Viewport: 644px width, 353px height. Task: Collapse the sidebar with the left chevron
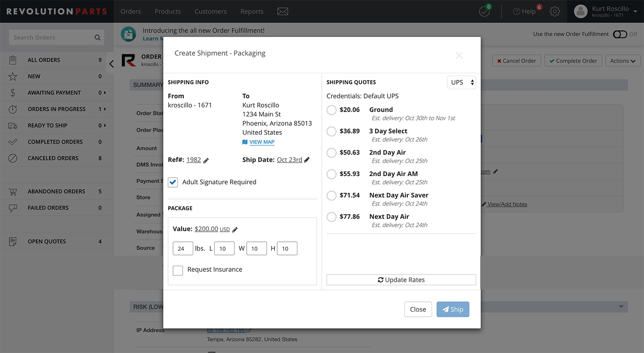click(x=111, y=64)
